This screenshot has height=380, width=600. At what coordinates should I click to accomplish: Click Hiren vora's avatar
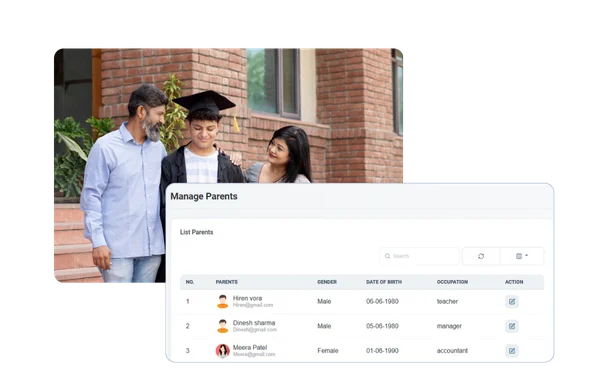coord(223,302)
